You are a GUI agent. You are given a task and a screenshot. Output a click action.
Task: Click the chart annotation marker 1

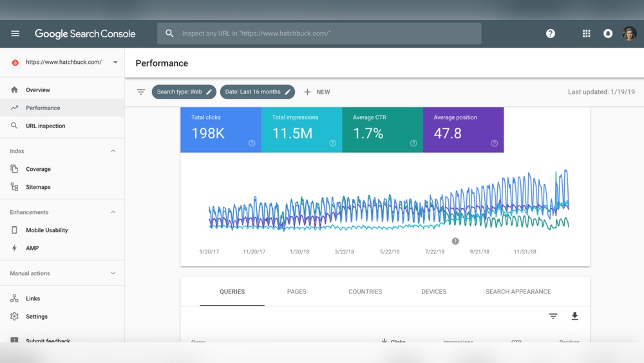pos(455,241)
